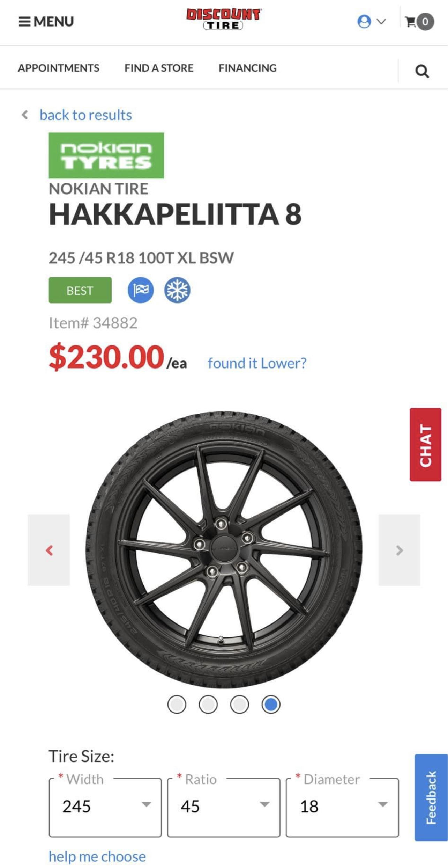This screenshot has height=868, width=448.
Task: Click the racing flag performance badge
Action: pyautogui.click(x=141, y=290)
